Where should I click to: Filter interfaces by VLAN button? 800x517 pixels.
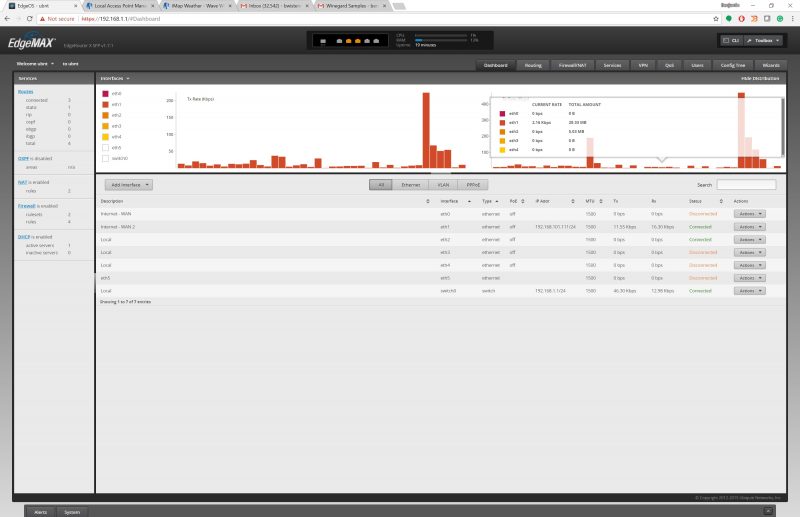coord(441,185)
